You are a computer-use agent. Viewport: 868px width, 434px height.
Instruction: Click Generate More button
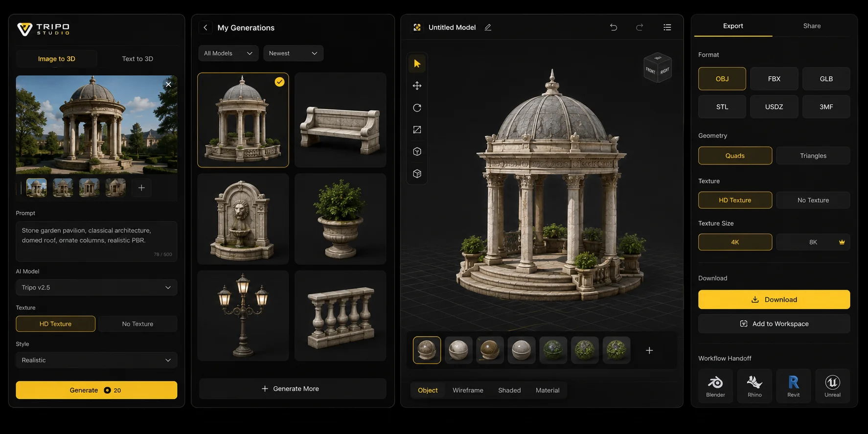click(293, 388)
